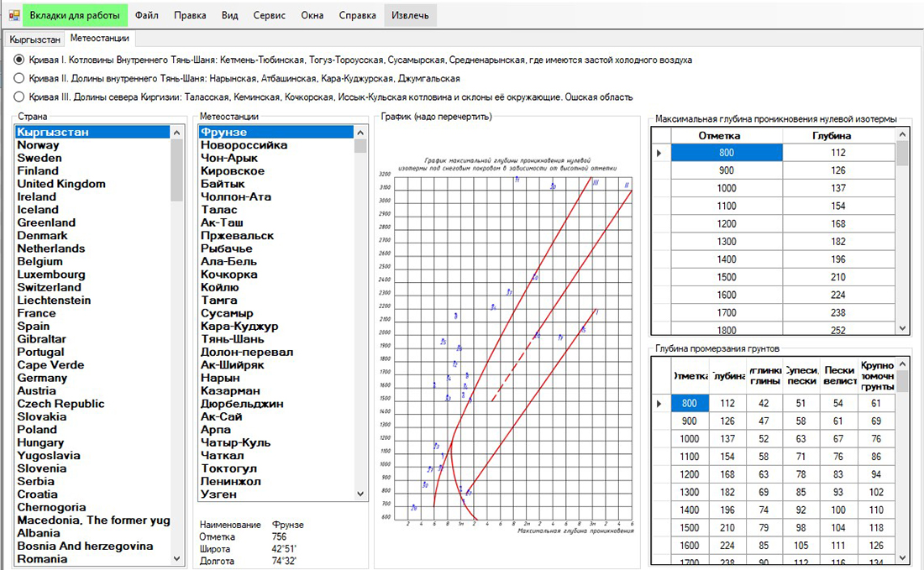The image size is (924, 570).
Task: Choose Iceland from the country list
Action: [92, 210]
